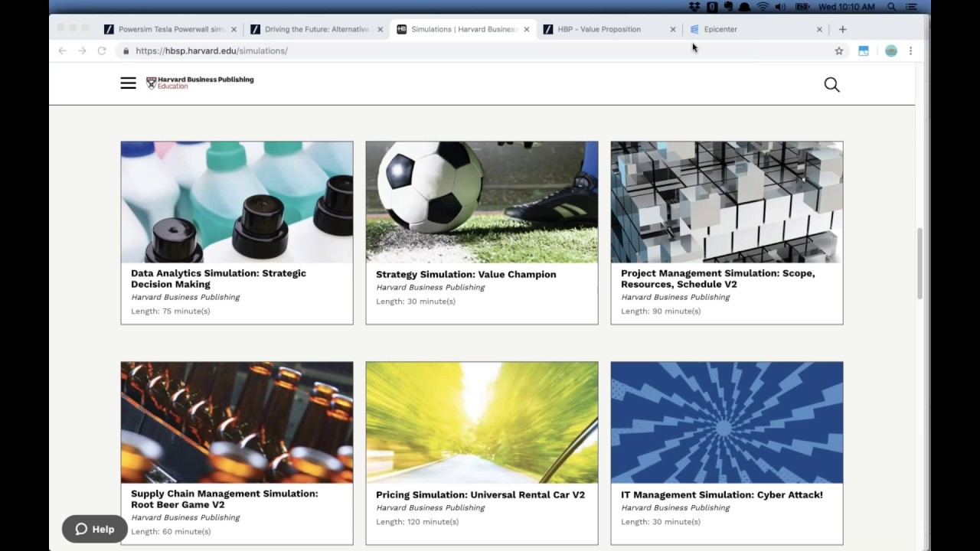The image size is (980, 551).
Task: Open Data Analytics Simulation: Strategic Decision Making
Action: pos(218,279)
